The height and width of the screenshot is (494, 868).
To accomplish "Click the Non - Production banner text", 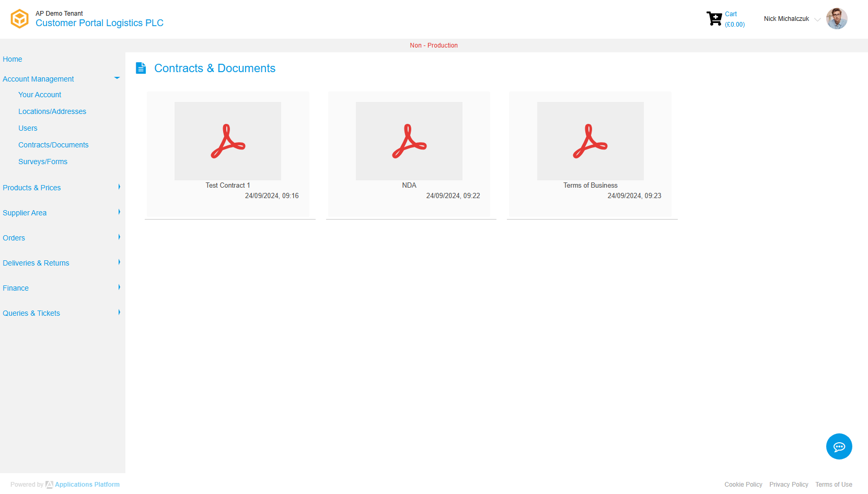I will (434, 45).
